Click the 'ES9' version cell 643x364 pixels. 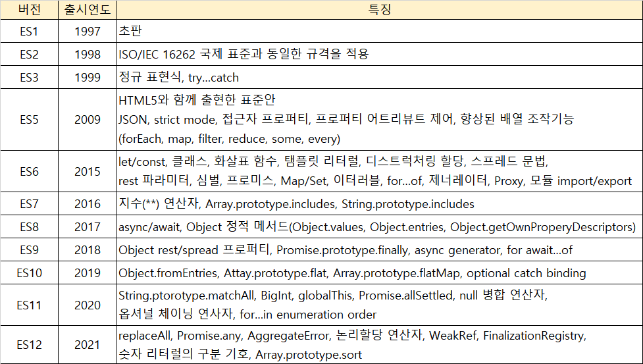29,249
